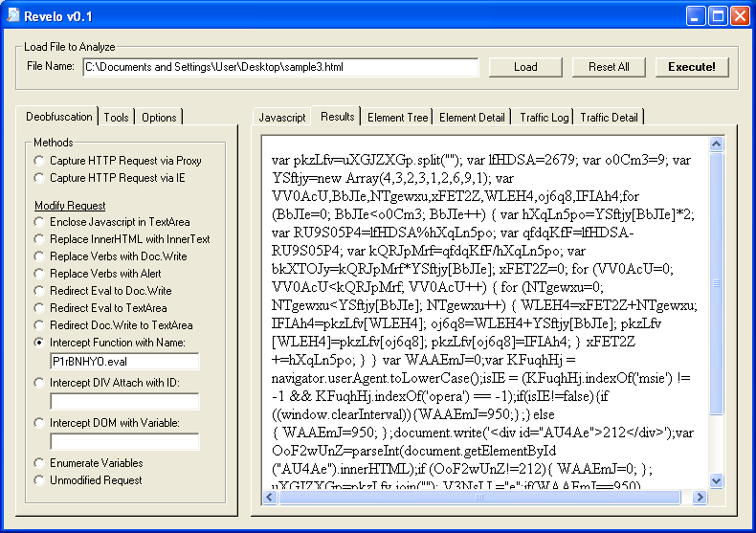Viewport: 756px width, 533px height.
Task: Open the Element Tree tab
Action: (397, 118)
